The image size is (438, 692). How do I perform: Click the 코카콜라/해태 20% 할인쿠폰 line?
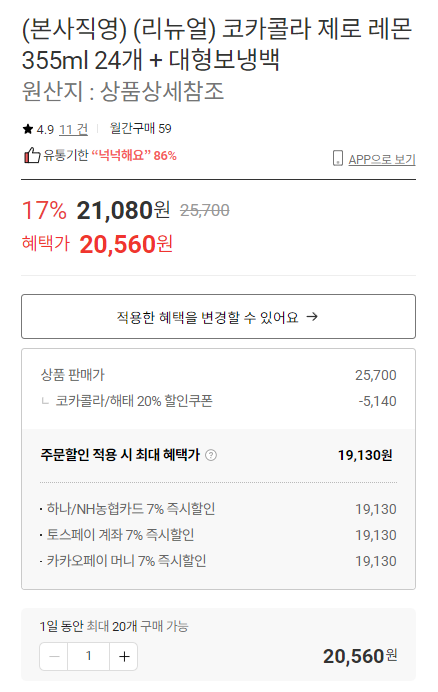(x=219, y=401)
